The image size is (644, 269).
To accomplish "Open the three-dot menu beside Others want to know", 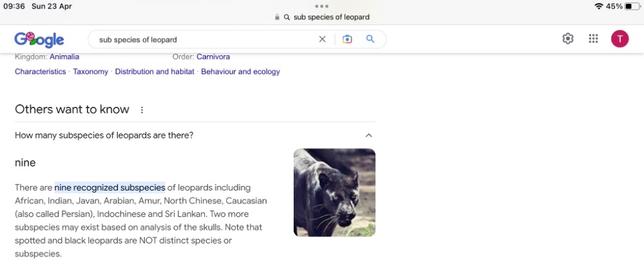I will (142, 110).
